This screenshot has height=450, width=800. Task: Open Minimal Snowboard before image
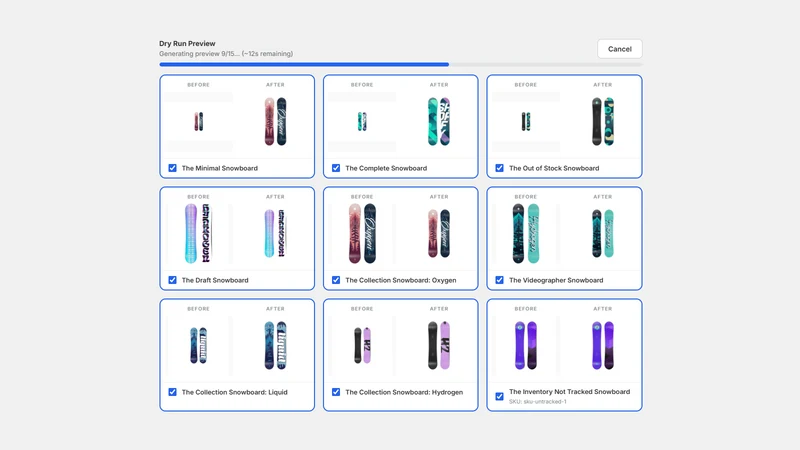(198, 122)
